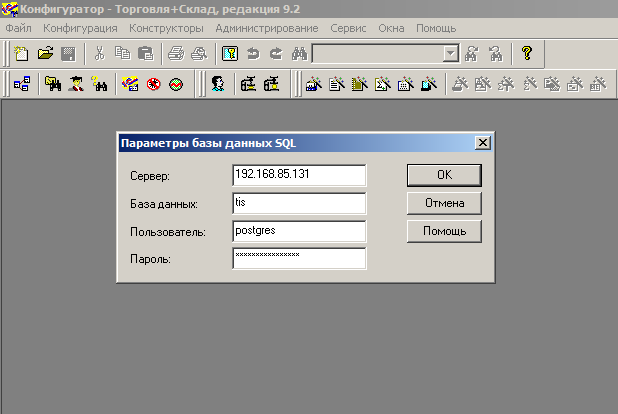Image resolution: width=618 pixels, height=414 pixels.
Task: Click the Open folder toolbar icon
Action: 45,53
